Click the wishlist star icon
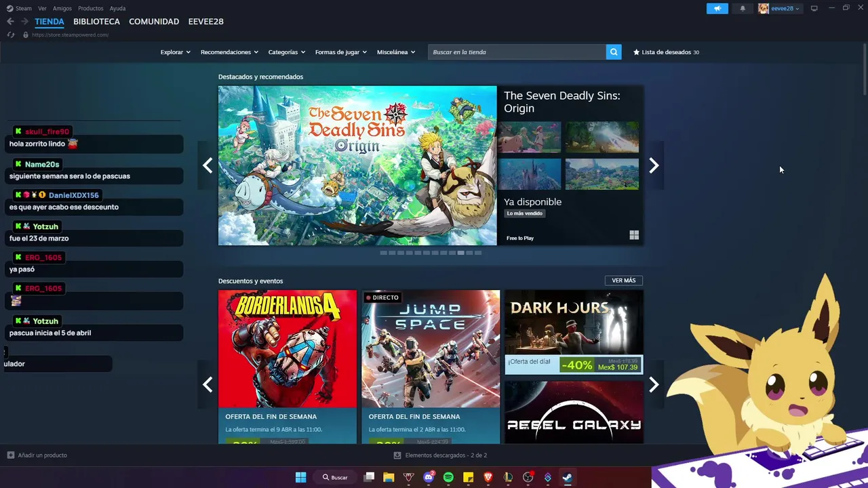Screen dimensions: 868x488 point(636,52)
